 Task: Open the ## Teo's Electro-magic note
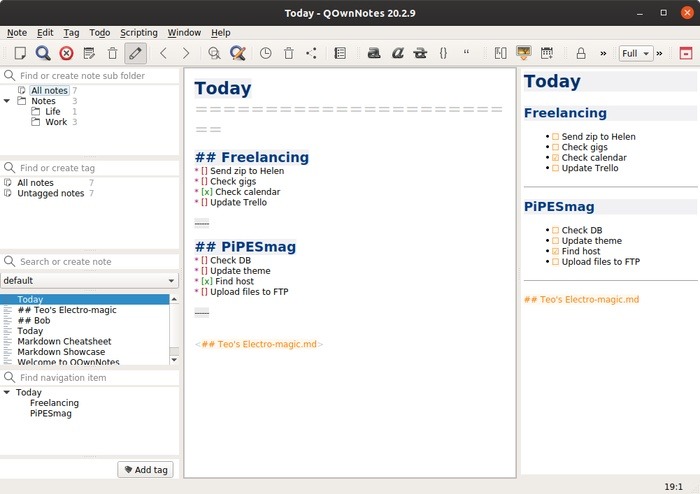click(67, 310)
